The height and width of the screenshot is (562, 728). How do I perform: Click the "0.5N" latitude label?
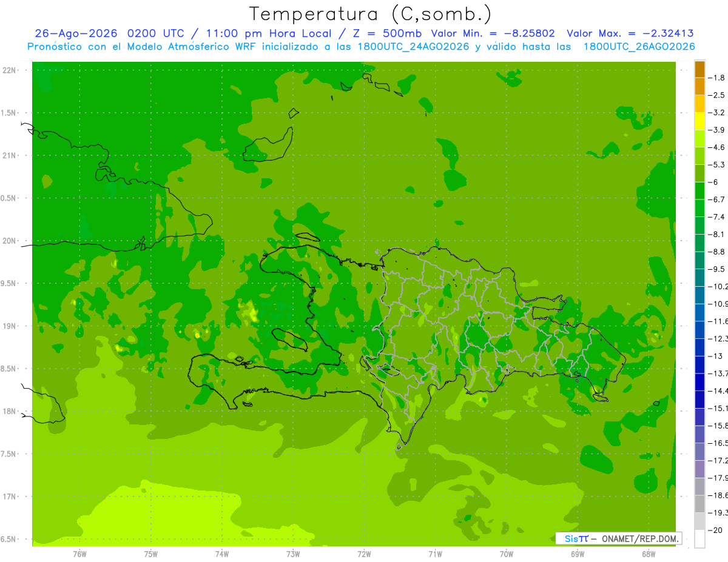(x=9, y=198)
